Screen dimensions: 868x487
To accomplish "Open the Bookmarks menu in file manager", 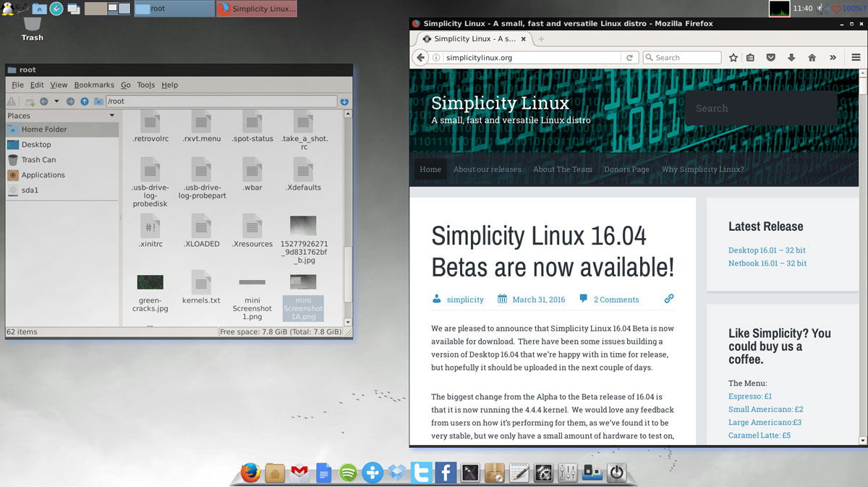I will pos(94,85).
